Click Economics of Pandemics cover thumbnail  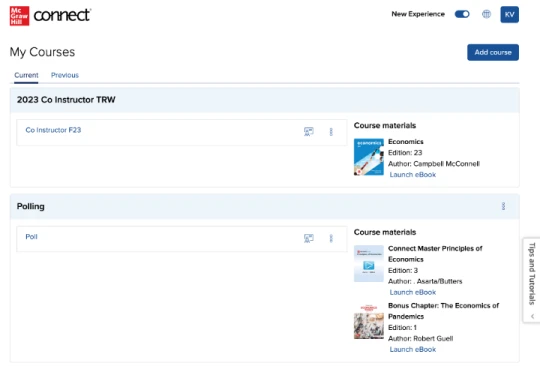(368, 321)
